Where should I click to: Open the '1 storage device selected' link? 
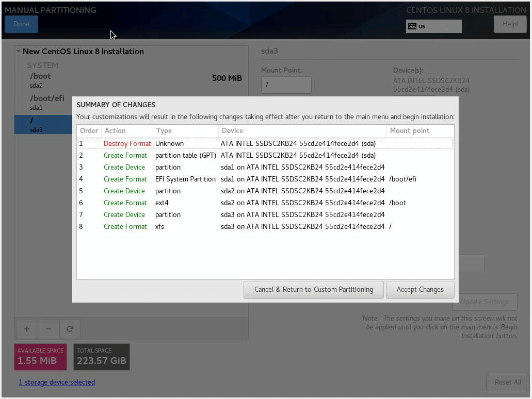[57, 383]
